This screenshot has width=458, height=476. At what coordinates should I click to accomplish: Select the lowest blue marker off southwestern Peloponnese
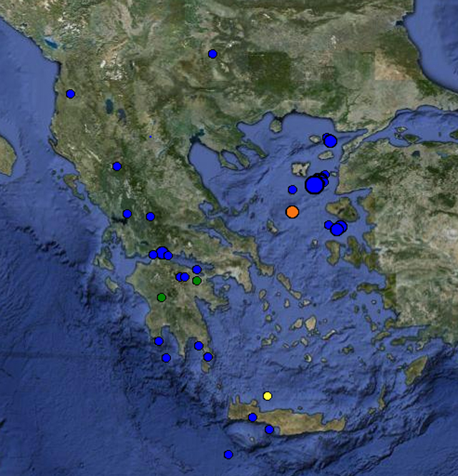tap(166, 358)
